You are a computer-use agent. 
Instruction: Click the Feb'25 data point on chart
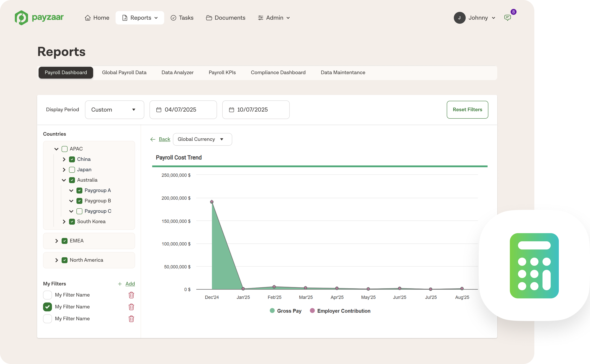coord(274,287)
